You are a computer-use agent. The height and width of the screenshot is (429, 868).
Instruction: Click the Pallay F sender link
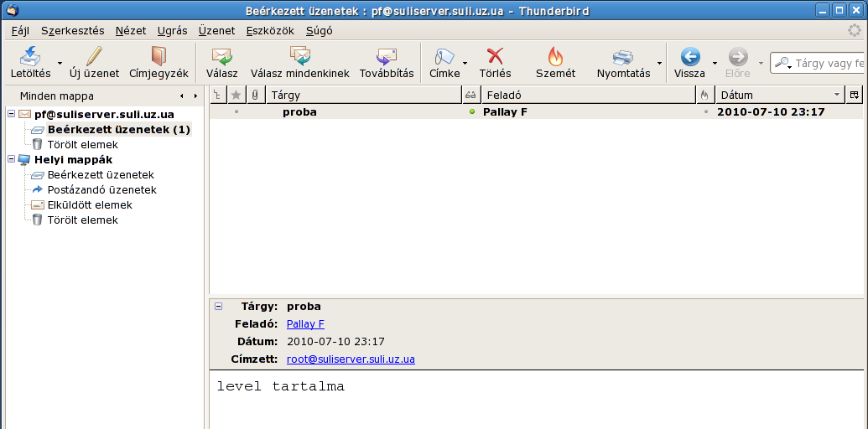tap(305, 324)
